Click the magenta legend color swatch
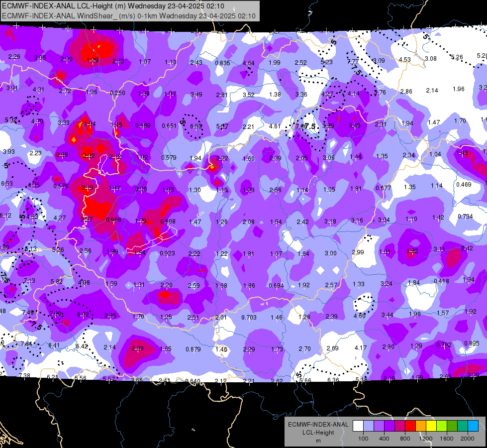The height and width of the screenshot is (448, 487). [x=400, y=426]
